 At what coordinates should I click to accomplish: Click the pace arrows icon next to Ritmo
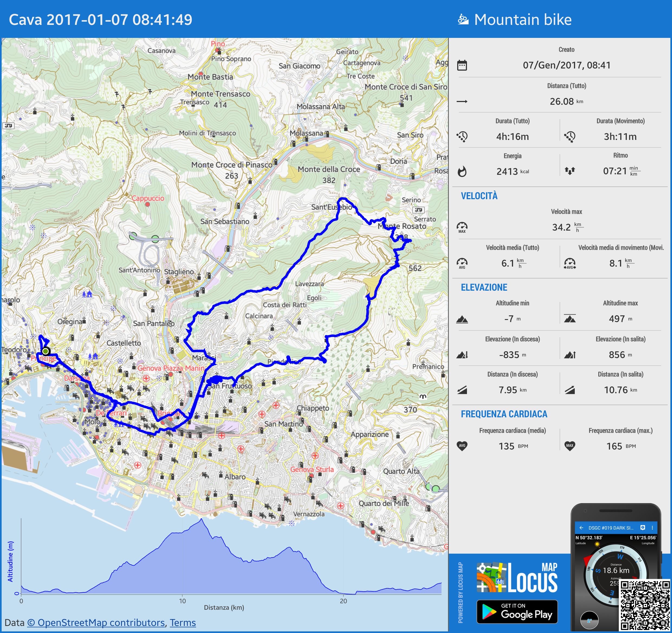point(570,171)
